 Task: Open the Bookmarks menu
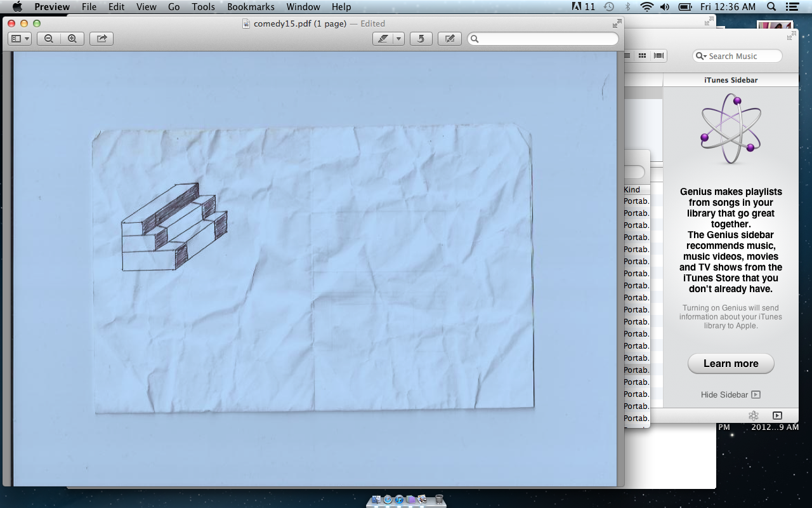point(251,7)
